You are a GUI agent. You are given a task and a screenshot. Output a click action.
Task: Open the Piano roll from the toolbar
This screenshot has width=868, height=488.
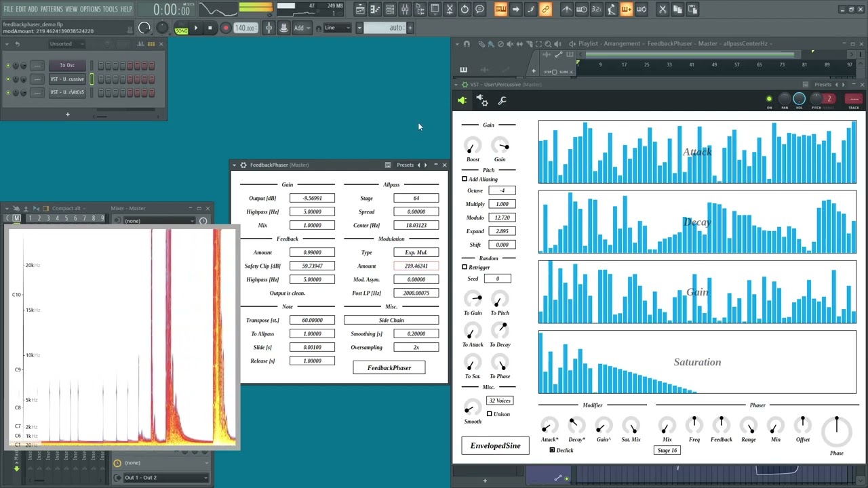pyautogui.click(x=375, y=9)
